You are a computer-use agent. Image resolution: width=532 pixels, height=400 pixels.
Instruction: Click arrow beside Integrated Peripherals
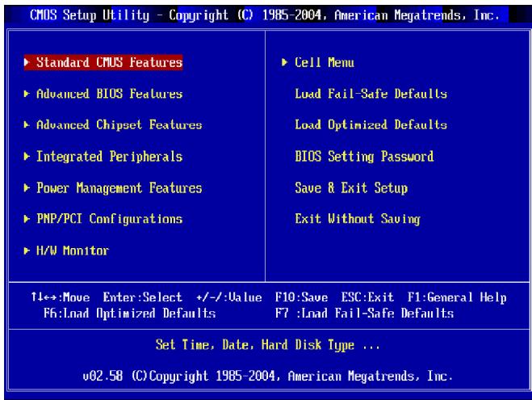click(27, 156)
